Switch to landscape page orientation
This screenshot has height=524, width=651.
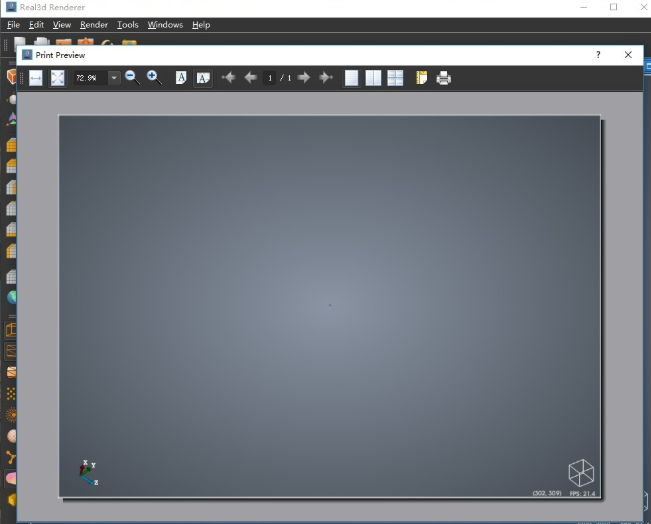203,78
